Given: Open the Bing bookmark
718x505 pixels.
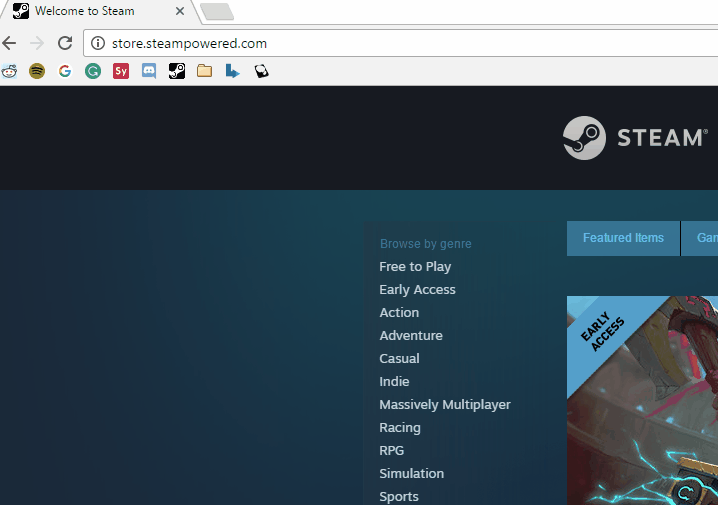Looking at the screenshot, I should coord(233,71).
